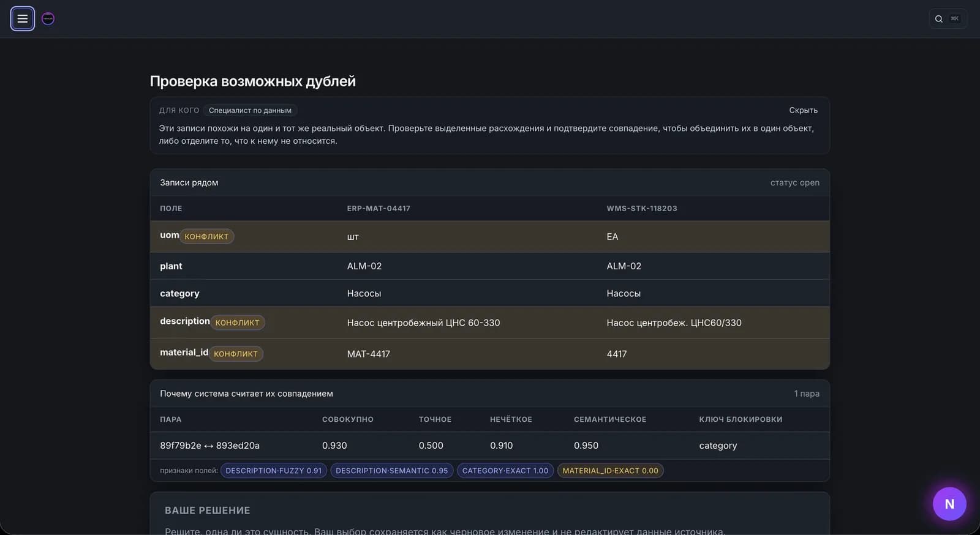
Task: Click the uom value шт
Action: pos(353,237)
